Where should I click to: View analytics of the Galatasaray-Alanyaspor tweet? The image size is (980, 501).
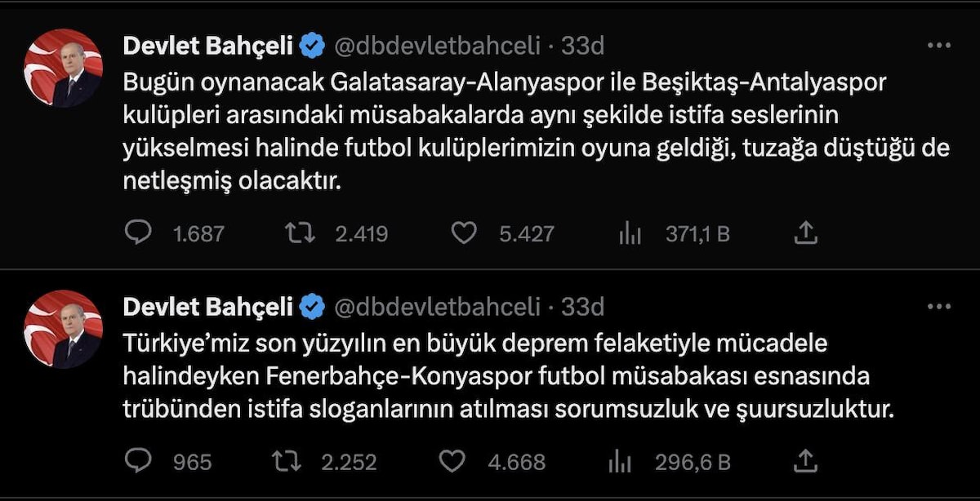[x=630, y=234]
